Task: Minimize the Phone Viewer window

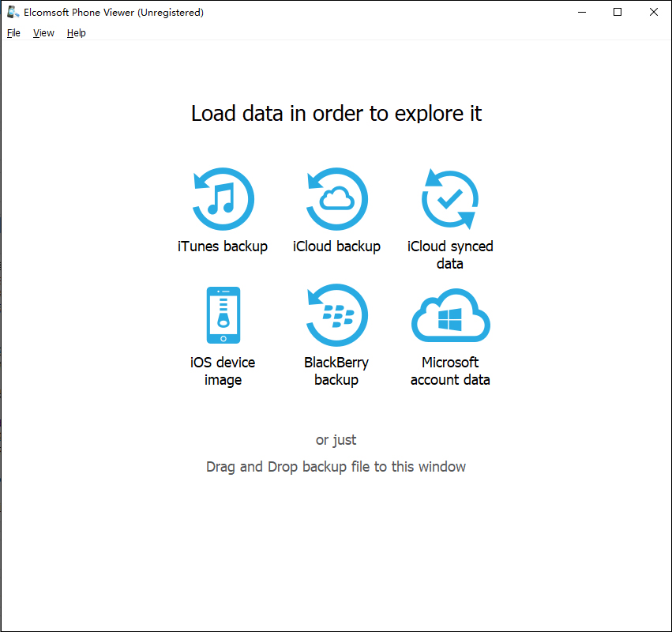Action: click(x=581, y=12)
